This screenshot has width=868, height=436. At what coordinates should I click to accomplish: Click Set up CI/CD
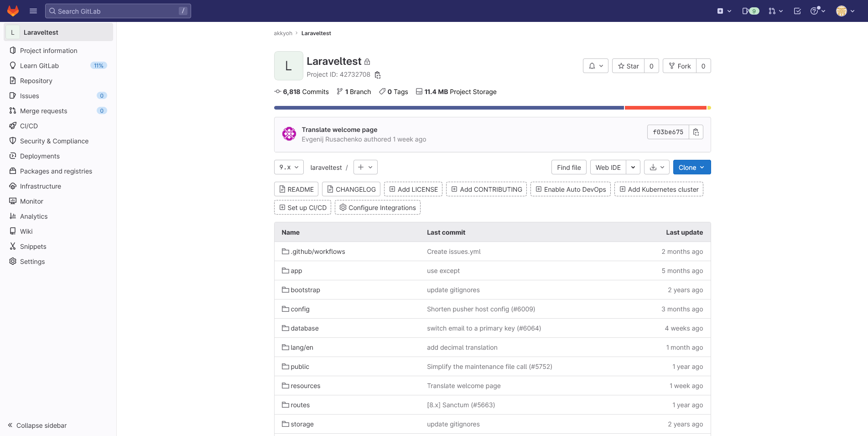(x=302, y=208)
